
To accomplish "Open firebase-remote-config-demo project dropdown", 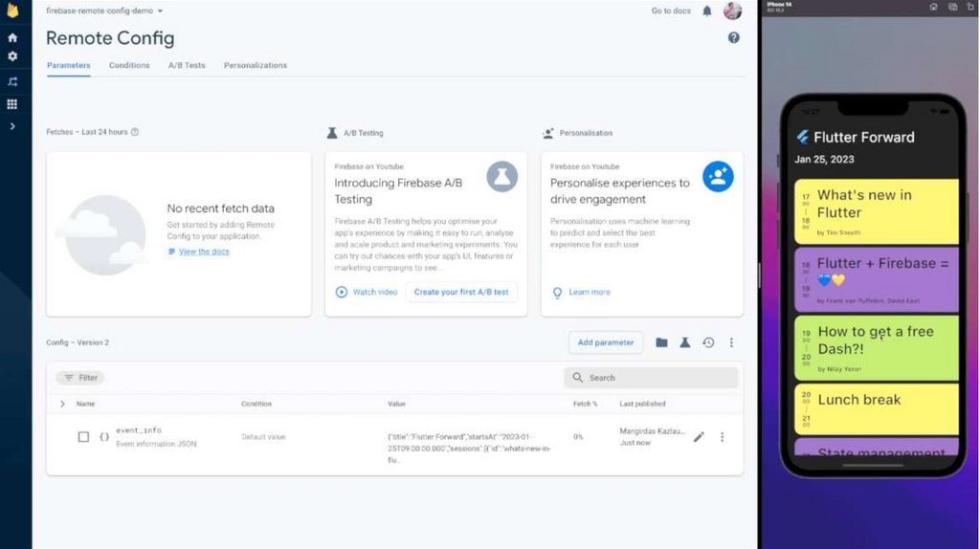I will pyautogui.click(x=104, y=11).
